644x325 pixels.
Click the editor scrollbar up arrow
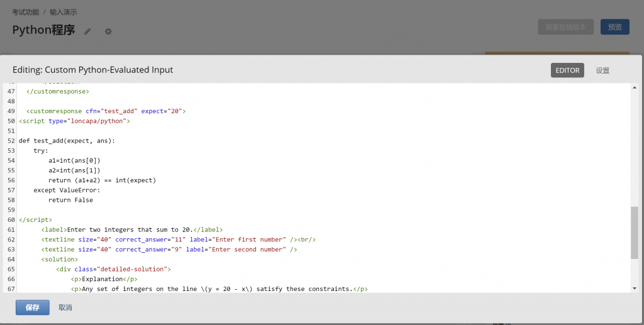click(x=634, y=87)
